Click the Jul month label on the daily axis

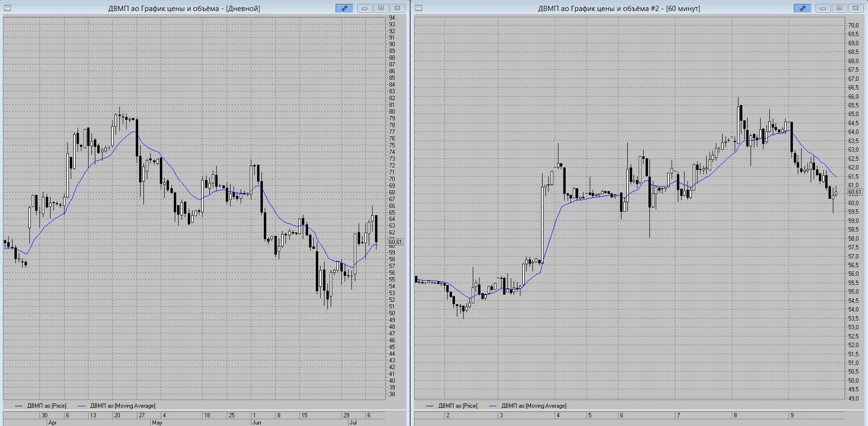(353, 423)
